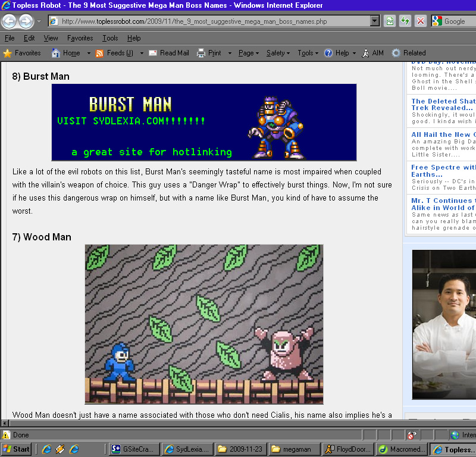Click the Burst Man banner image
476x457 pixels.
point(204,123)
